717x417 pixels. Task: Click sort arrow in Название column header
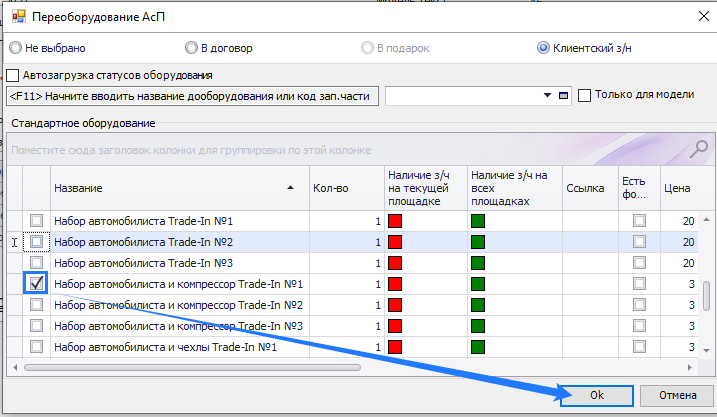pos(290,188)
